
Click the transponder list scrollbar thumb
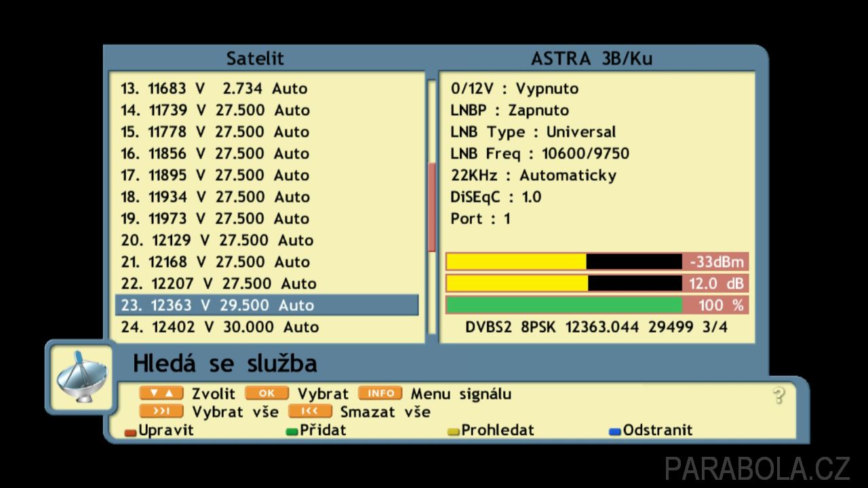[x=431, y=207]
